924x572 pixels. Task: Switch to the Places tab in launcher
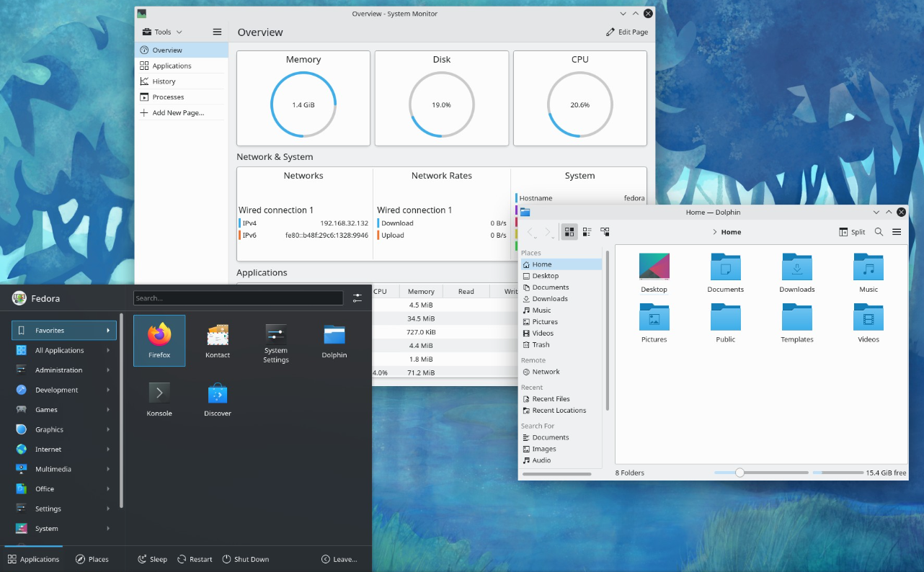point(92,559)
